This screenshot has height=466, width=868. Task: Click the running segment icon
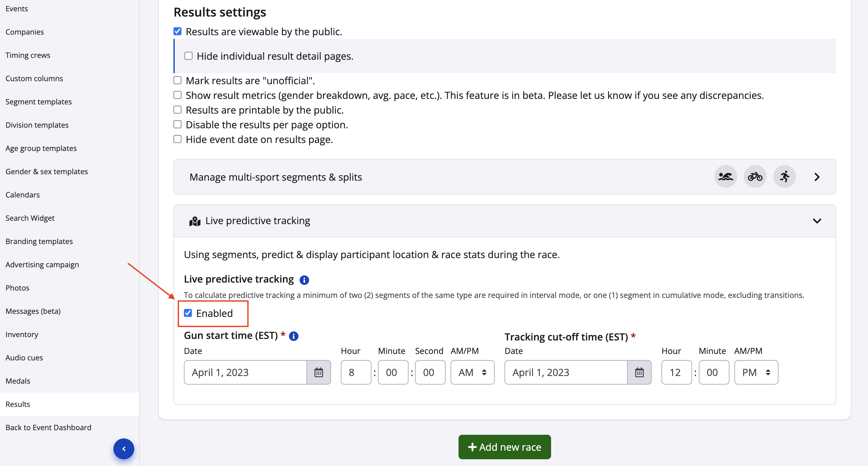pyautogui.click(x=784, y=177)
